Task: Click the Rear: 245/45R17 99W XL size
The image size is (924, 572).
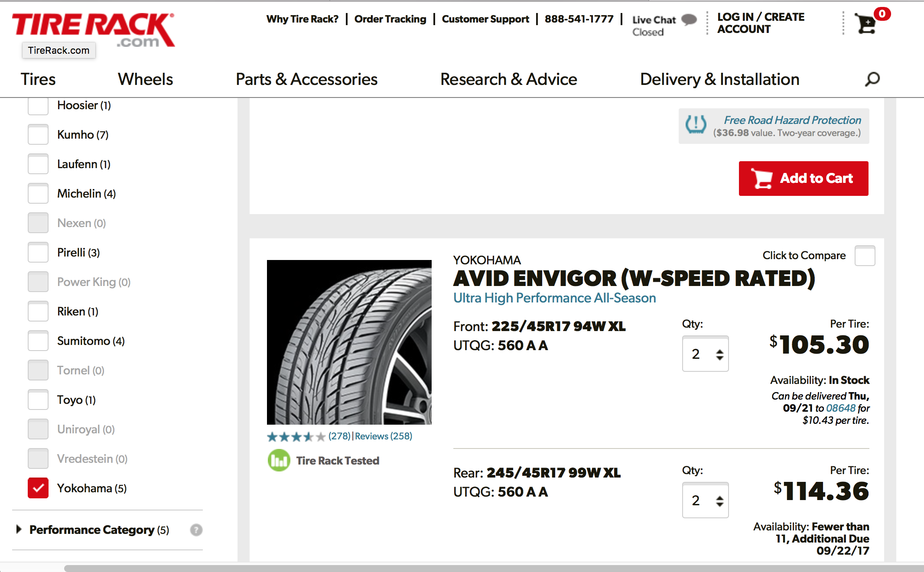Action: tap(537, 473)
